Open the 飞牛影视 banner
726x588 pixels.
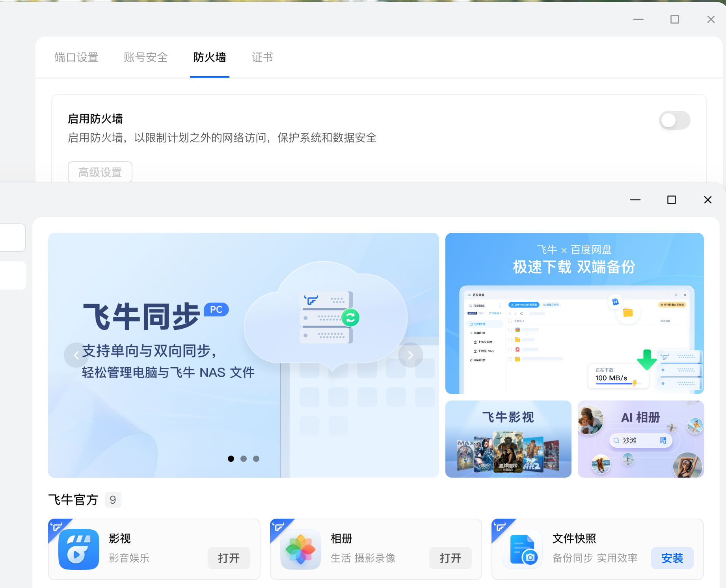508,439
